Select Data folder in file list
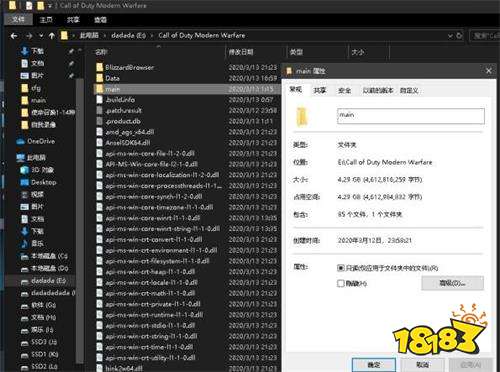Image resolution: width=500 pixels, height=372 pixels. pyautogui.click(x=108, y=78)
